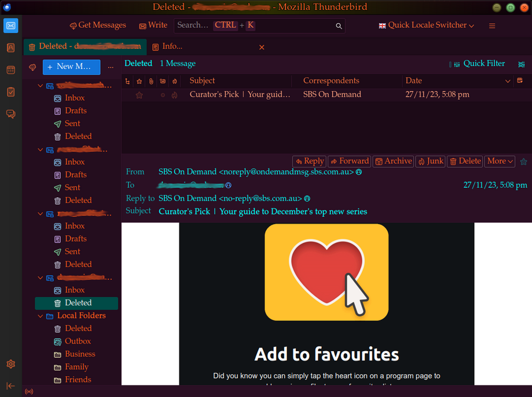Image resolution: width=532 pixels, height=397 pixels.
Task: Open message list display options icon
Action: [x=522, y=64]
